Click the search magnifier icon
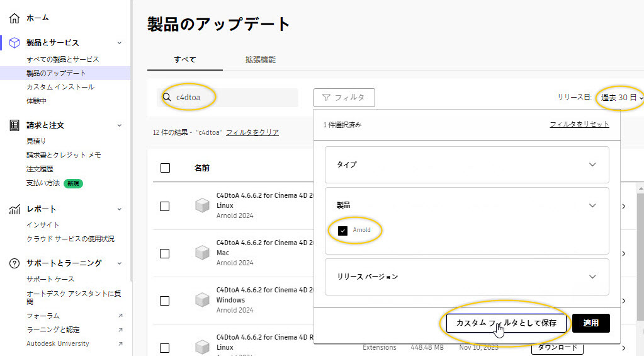Viewport: 644px width, 356px height. pos(167,98)
